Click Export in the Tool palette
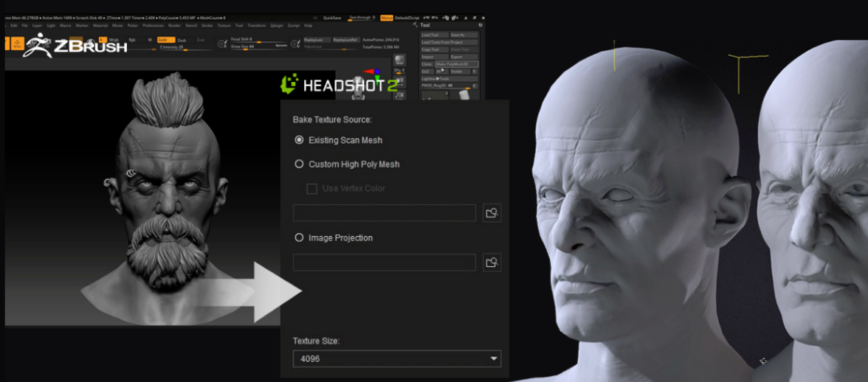Viewport: 868px width, 382px height. point(464,57)
